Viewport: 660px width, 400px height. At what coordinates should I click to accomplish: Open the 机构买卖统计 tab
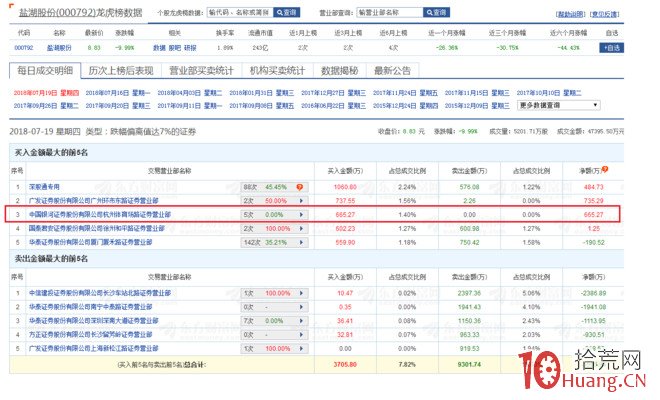[277, 71]
